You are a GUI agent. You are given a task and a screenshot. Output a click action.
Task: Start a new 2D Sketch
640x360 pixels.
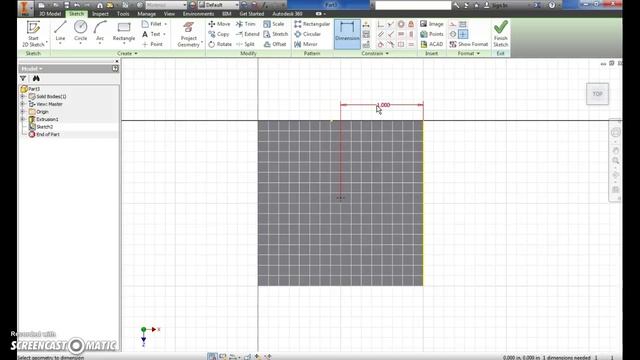tap(33, 34)
